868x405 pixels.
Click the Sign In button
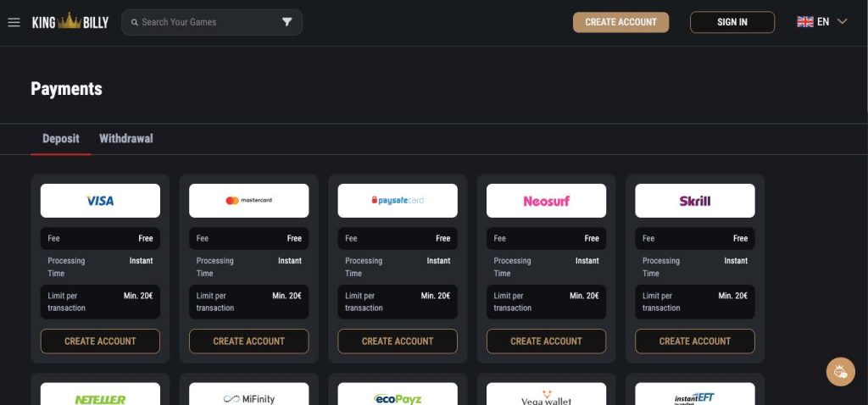(x=732, y=22)
